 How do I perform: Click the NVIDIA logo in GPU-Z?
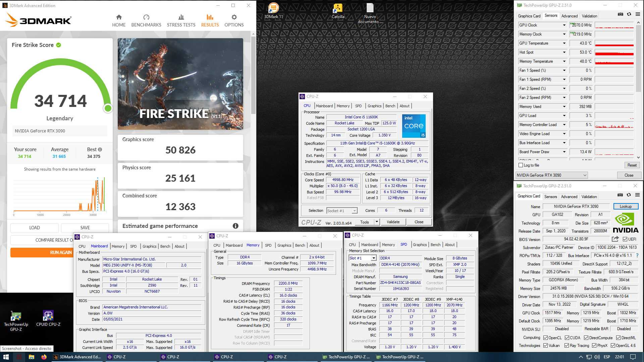(x=626, y=223)
